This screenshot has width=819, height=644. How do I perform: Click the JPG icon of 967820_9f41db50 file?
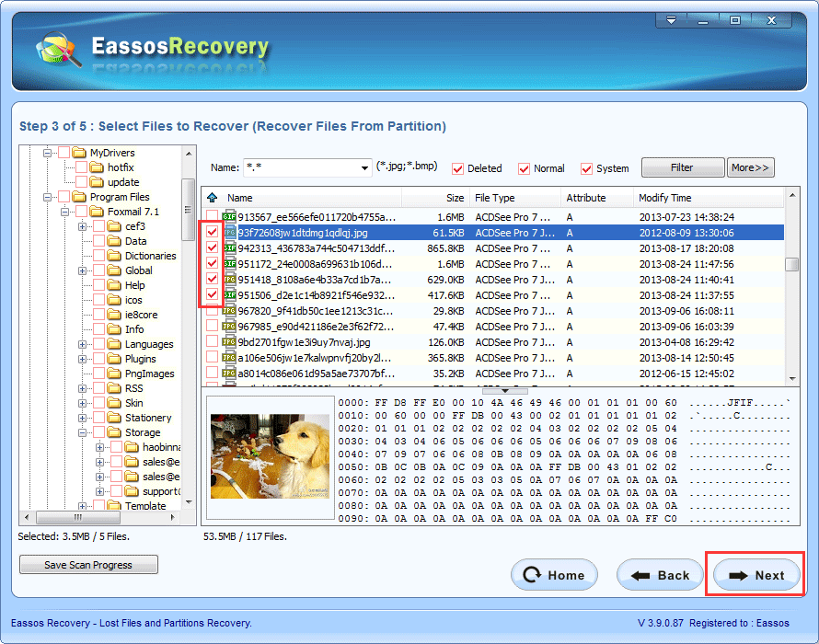point(229,311)
